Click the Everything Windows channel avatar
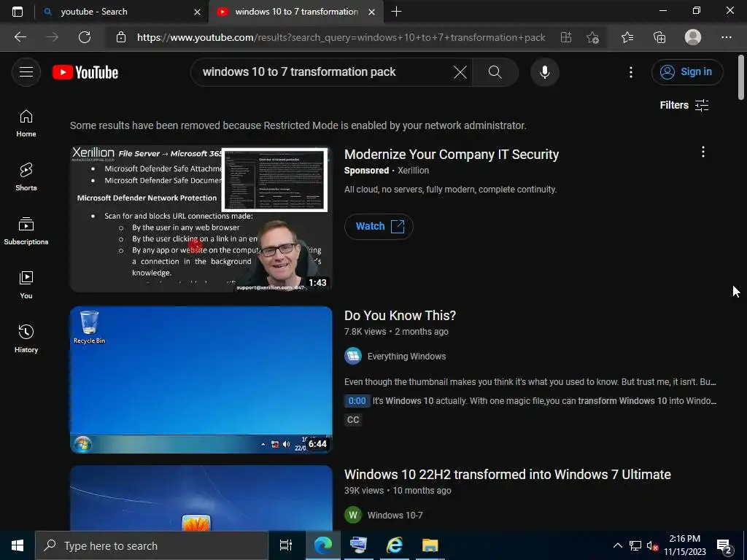The height and width of the screenshot is (560, 747). click(353, 356)
